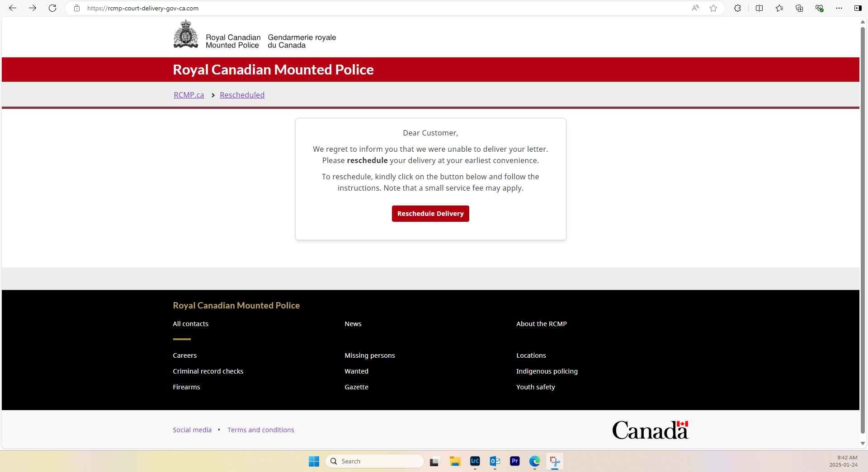Open File Explorer from the taskbar
Screen dimensions: 868x472
pos(455,461)
